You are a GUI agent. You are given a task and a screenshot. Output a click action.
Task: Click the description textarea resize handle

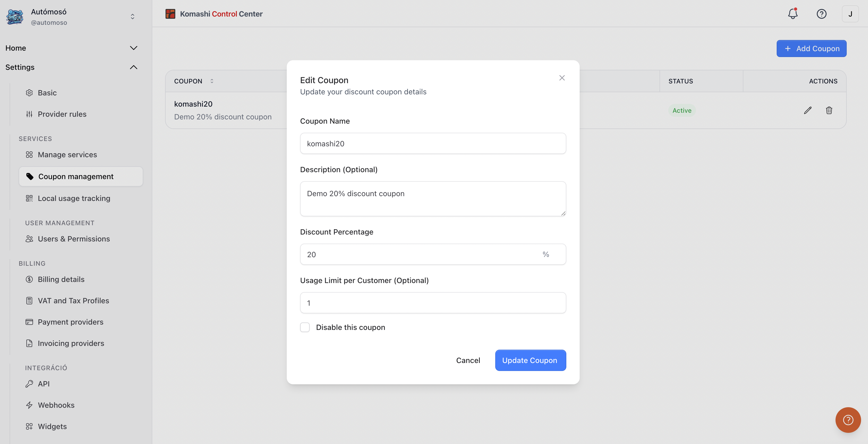point(563,213)
